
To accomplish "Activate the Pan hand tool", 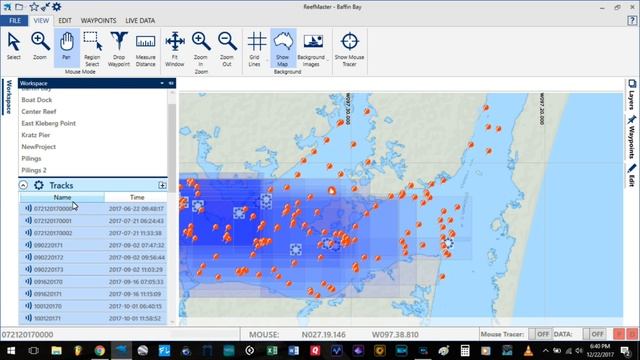I will pos(66,47).
